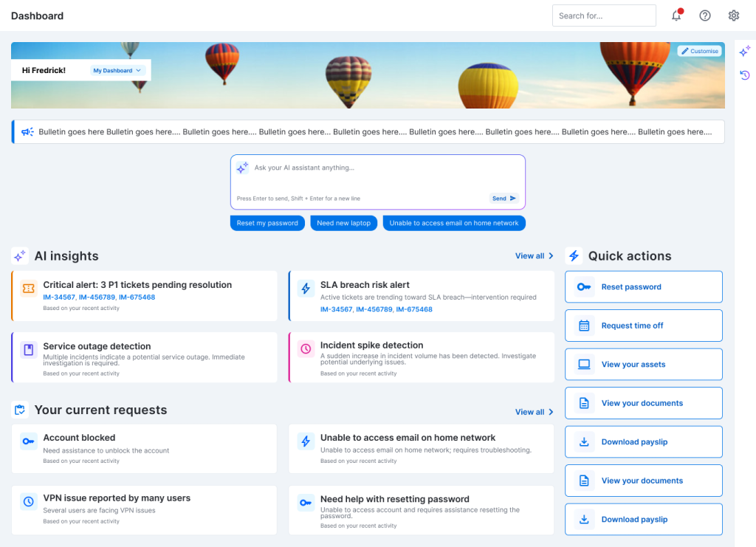
Task: Click the Request time off quick action
Action: tap(644, 326)
